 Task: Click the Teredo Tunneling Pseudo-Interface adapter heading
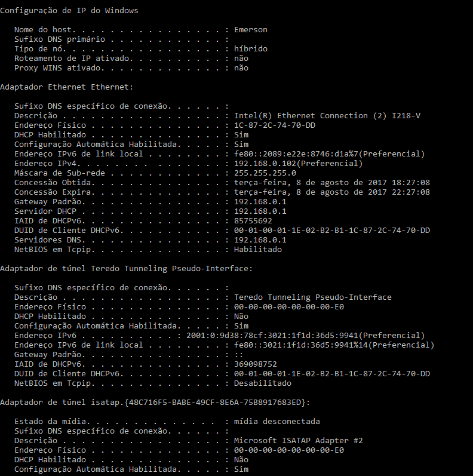(x=126, y=269)
